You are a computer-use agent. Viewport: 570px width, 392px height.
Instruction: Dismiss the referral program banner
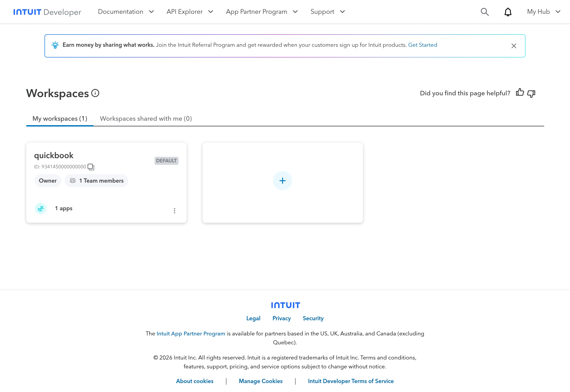(x=513, y=46)
